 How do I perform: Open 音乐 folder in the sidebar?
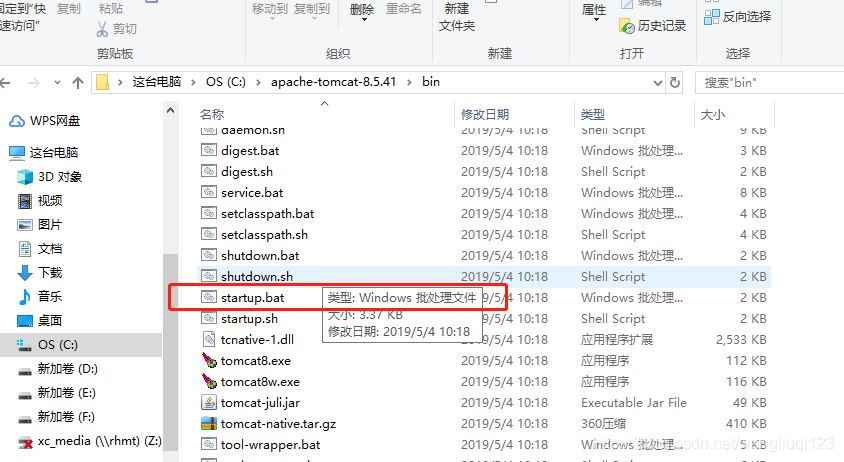[x=40, y=296]
